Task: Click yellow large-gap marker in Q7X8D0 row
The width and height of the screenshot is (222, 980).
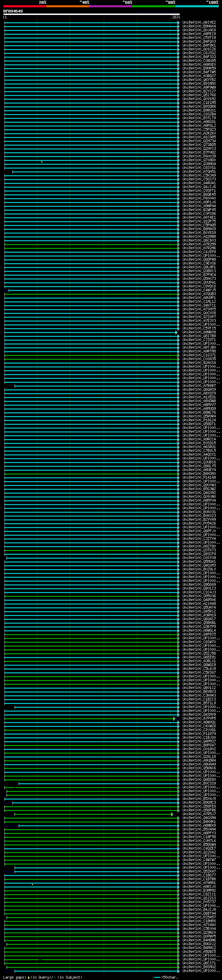Action: (x=42, y=162)
